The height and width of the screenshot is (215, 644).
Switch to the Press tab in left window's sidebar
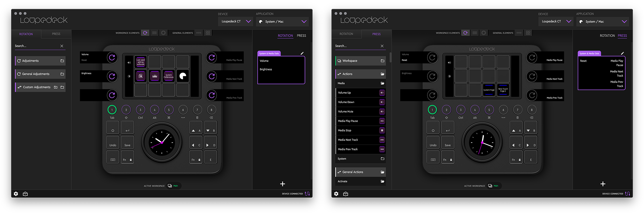(56, 34)
